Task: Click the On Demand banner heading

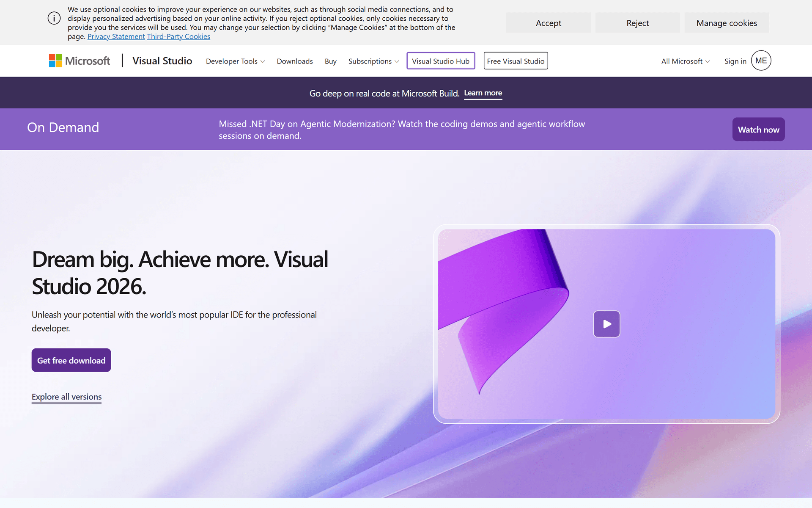Action: click(63, 127)
